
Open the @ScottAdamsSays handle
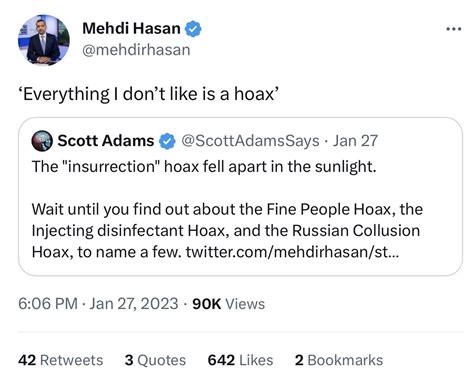250,141
